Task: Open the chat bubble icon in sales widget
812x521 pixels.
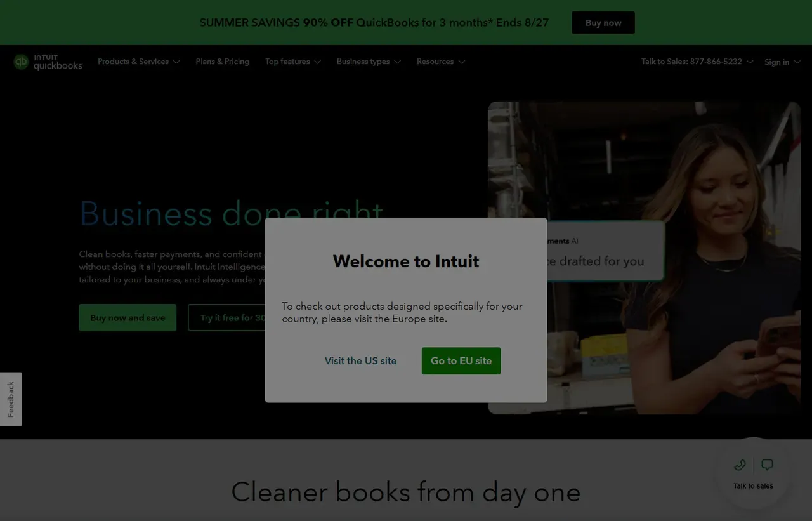Action: 767,465
